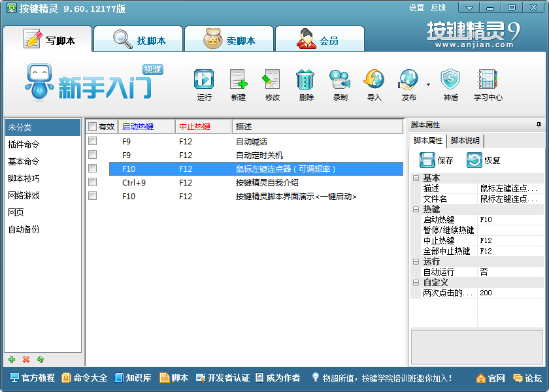Image resolution: width=549 pixels, height=392 pixels.
Task: Import a script with 导入 icon
Action: 374,85
